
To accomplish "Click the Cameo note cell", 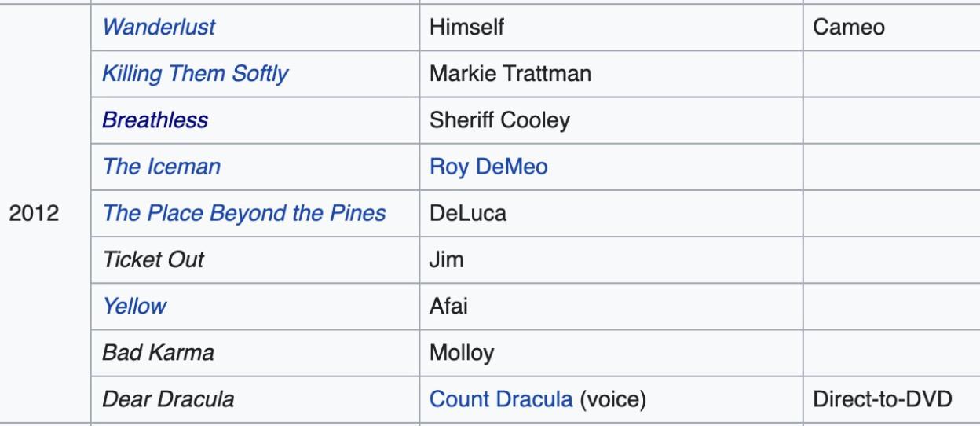I will [x=850, y=28].
